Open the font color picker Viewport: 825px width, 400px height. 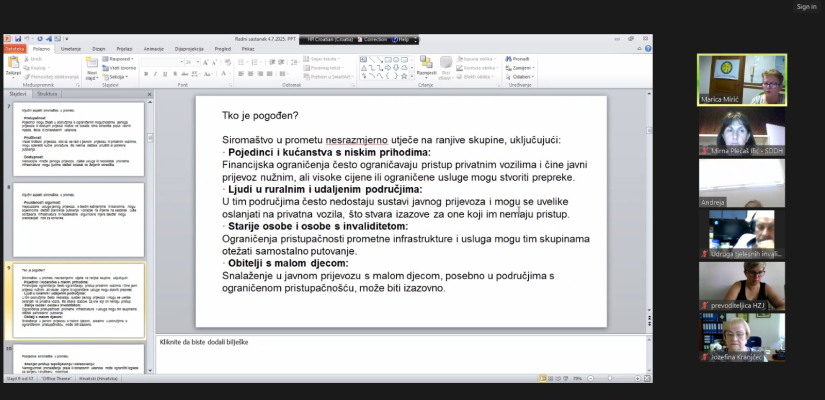(221, 75)
